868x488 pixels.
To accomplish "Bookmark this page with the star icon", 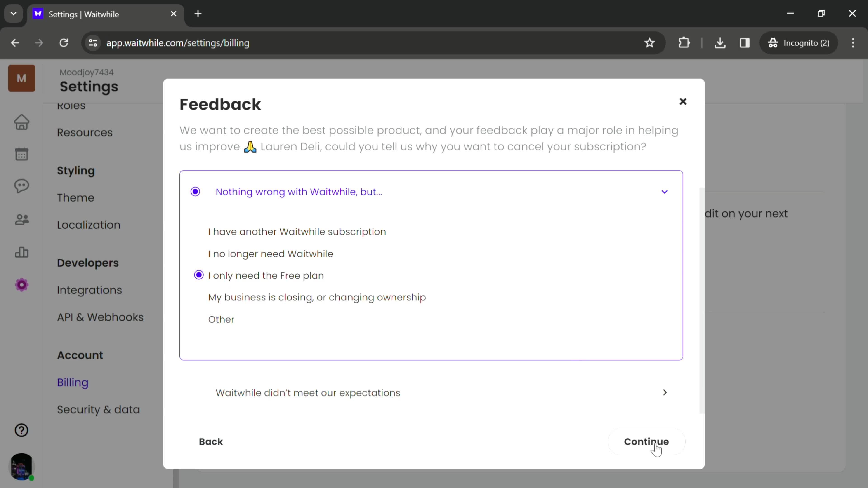I will (649, 43).
